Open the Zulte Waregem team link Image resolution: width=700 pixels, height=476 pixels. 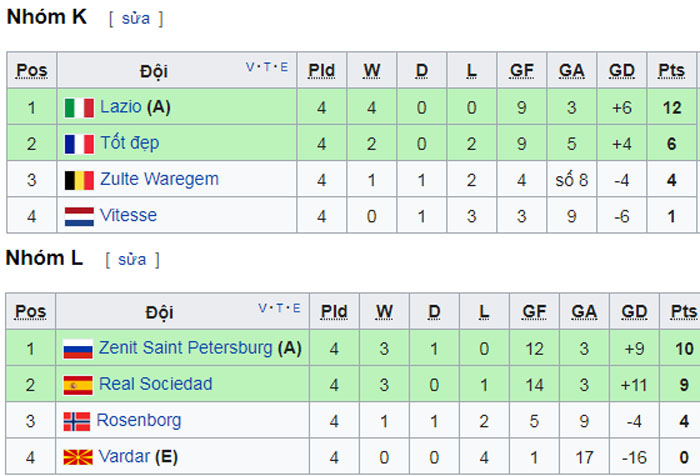pyautogui.click(x=159, y=179)
